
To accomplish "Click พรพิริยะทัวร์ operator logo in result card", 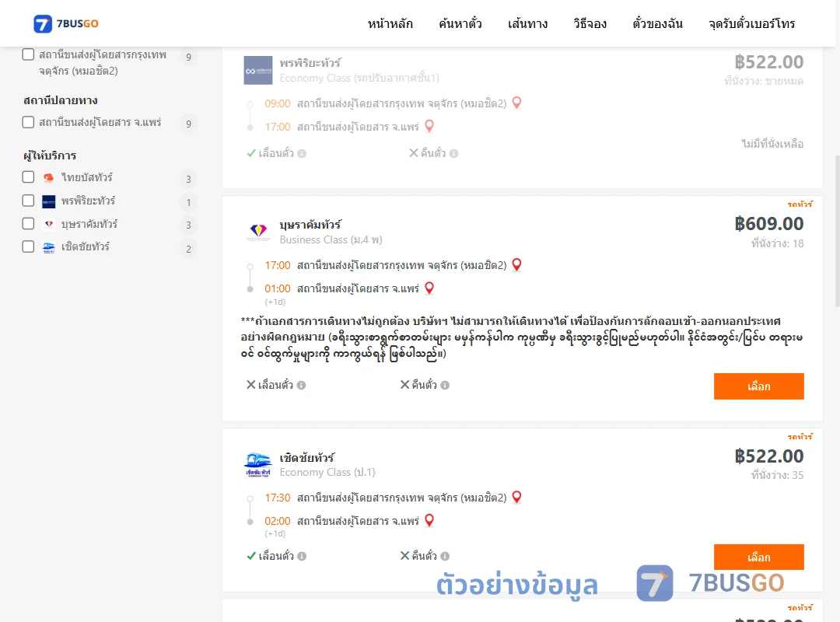I will [x=258, y=70].
